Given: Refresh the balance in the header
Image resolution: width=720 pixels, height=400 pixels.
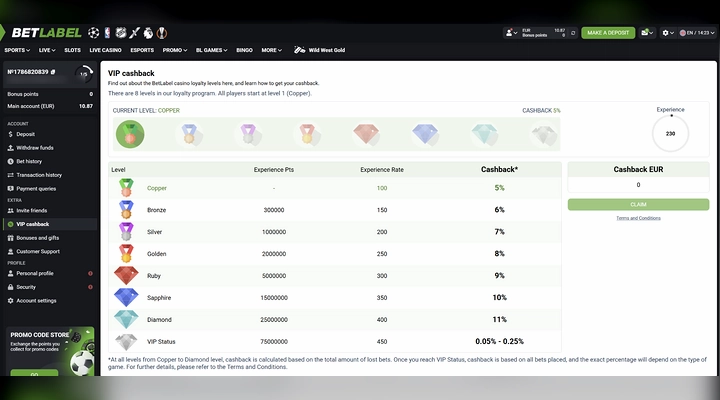Looking at the screenshot, I should [x=573, y=33].
